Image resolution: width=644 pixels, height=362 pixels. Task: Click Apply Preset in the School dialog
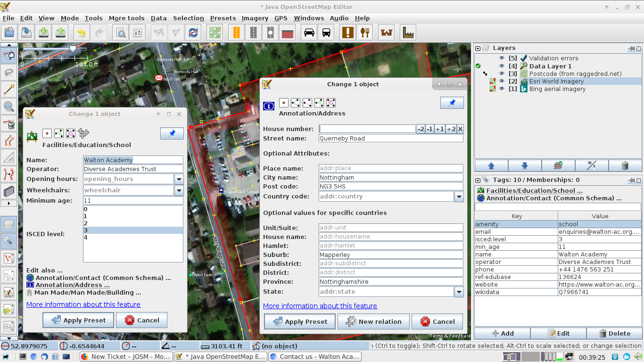coord(78,320)
